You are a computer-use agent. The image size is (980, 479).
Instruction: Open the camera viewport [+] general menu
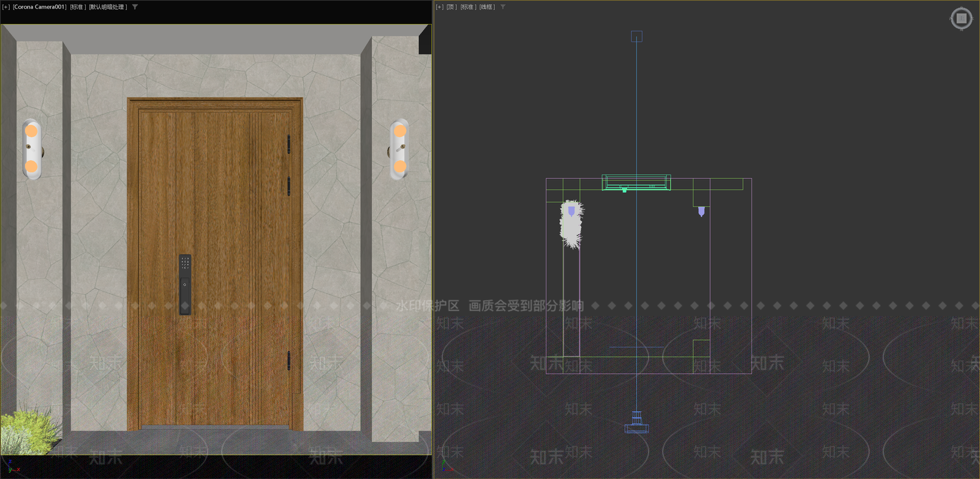6,7
